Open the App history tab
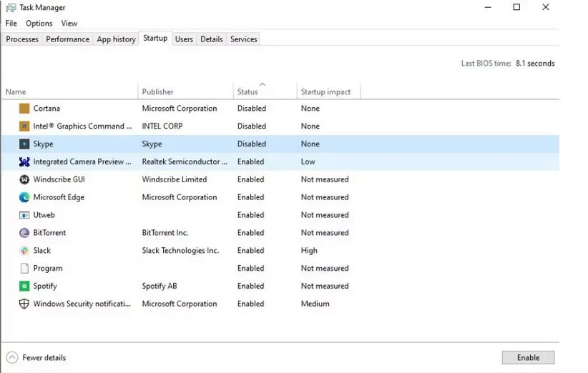 (116, 39)
